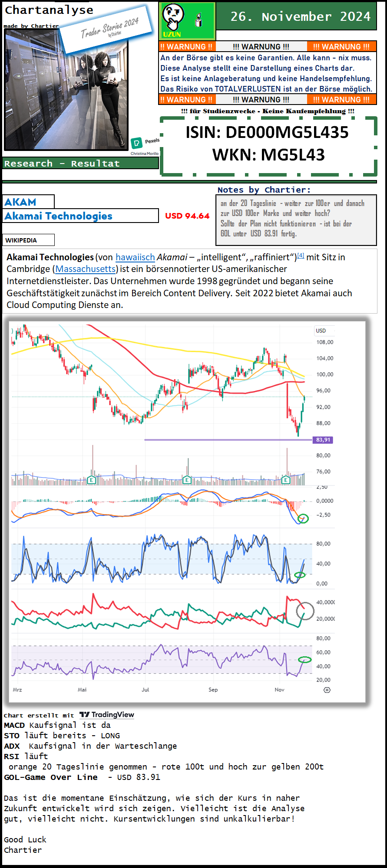387x868 pixels.
Task: Click the purple 83,91 price label
Action: click(323, 440)
